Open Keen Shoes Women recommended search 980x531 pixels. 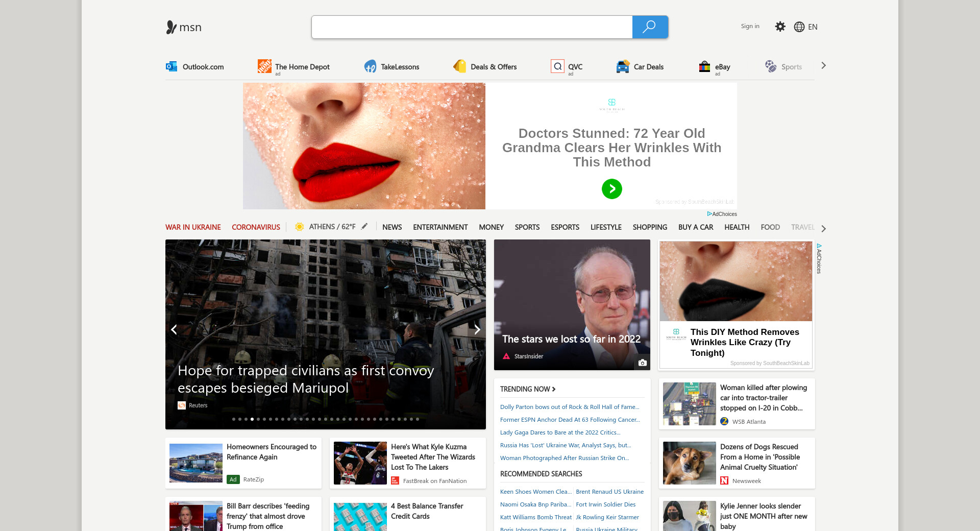[x=536, y=492]
